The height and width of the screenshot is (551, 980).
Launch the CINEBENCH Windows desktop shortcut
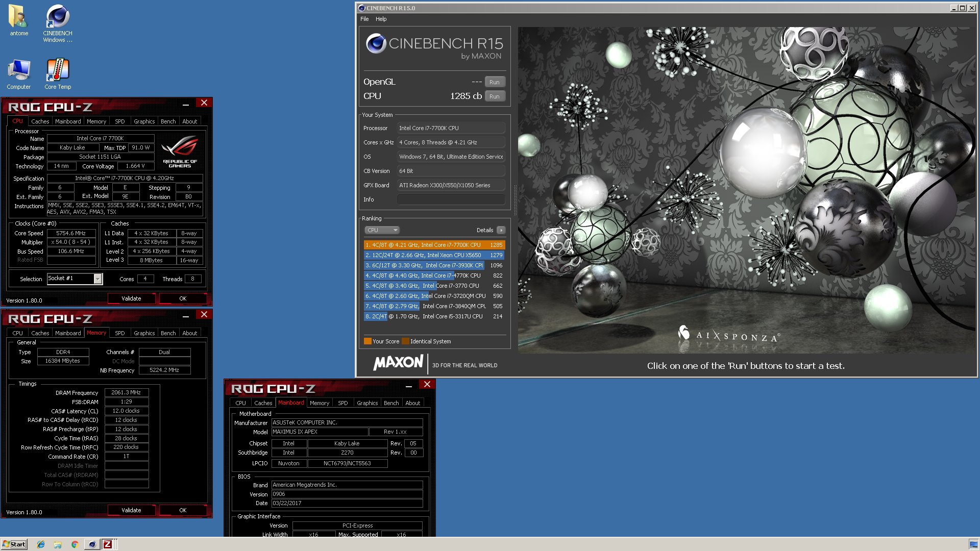pyautogui.click(x=58, y=23)
